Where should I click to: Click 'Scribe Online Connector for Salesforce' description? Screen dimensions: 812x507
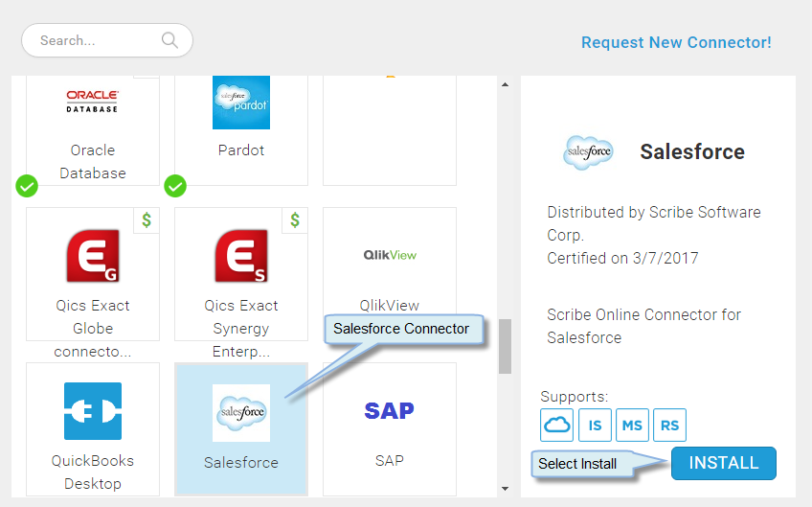coord(643,326)
